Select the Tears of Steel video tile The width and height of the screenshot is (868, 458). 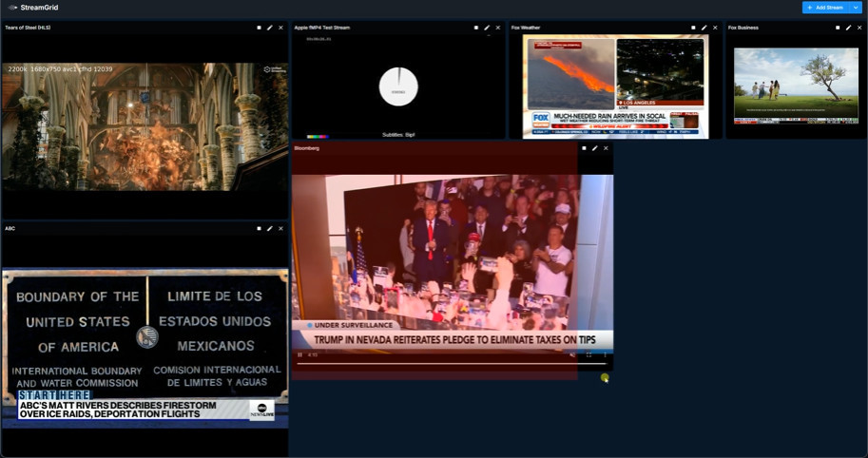click(145, 126)
